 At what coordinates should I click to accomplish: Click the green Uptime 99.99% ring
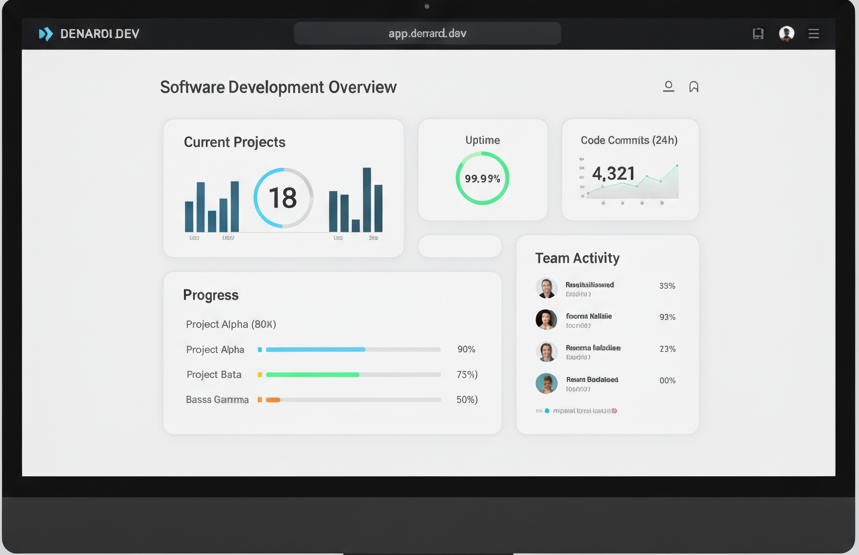tap(482, 179)
